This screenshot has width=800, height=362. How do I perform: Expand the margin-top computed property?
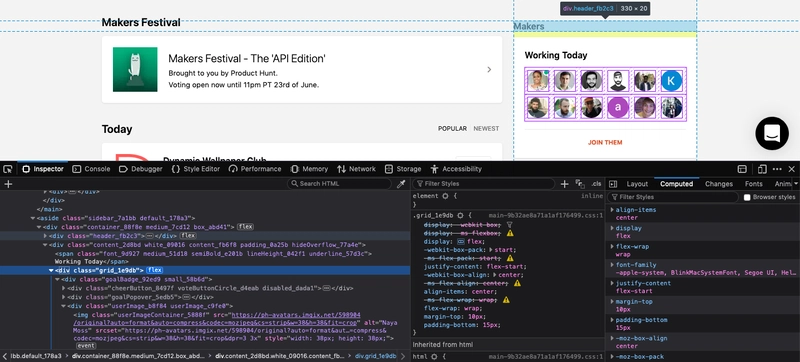[612, 302]
